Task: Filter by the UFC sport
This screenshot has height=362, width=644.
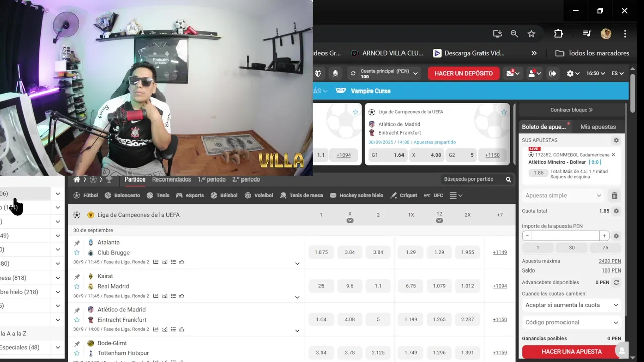Action: coord(433,195)
